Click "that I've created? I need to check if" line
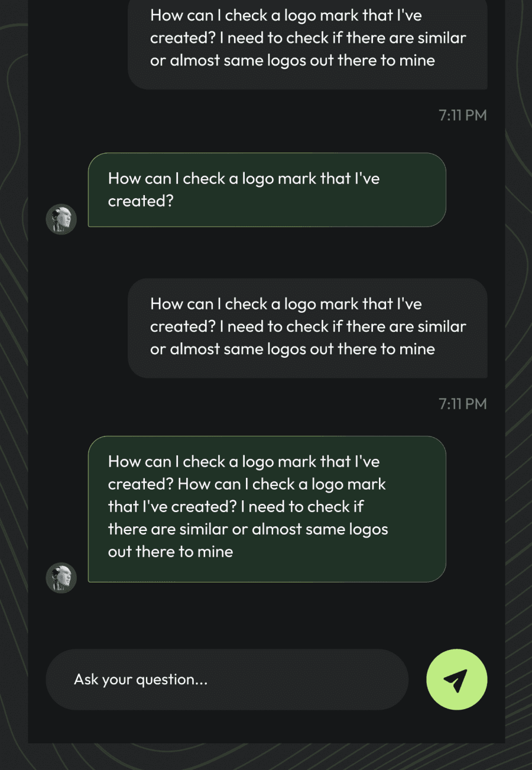Screen dimensions: 532x770 pyautogui.click(x=235, y=507)
